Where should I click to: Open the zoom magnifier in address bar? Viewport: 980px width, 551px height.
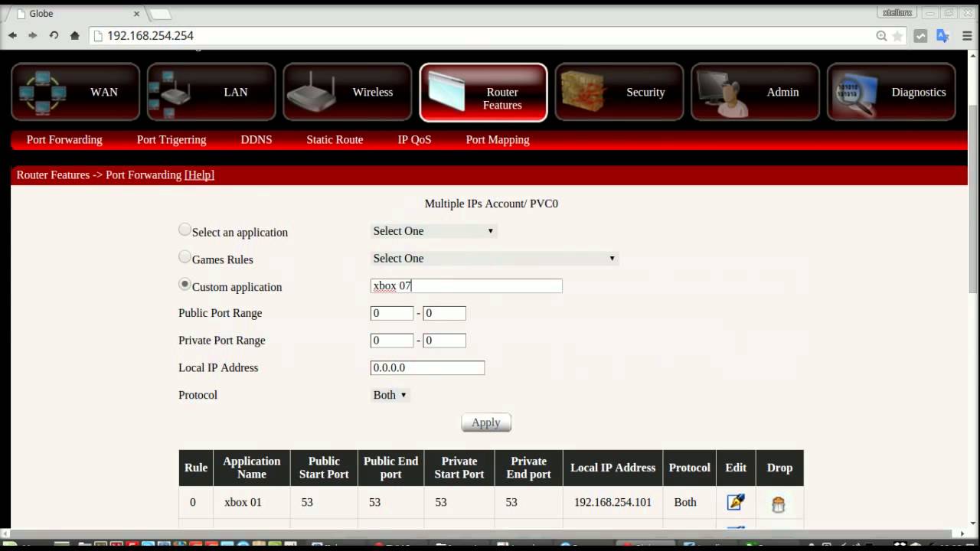[x=881, y=36]
